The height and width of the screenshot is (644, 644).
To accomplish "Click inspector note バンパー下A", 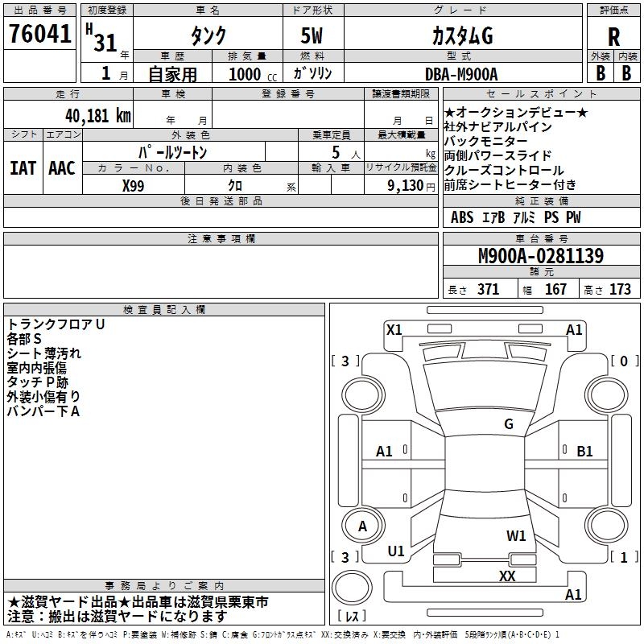I will coord(43,411).
